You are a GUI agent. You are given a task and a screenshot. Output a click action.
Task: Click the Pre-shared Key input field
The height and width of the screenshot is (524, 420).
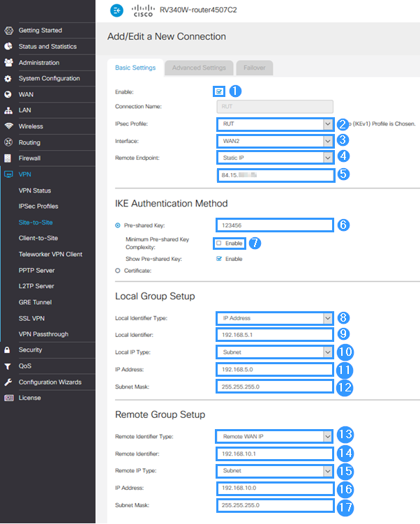(274, 225)
